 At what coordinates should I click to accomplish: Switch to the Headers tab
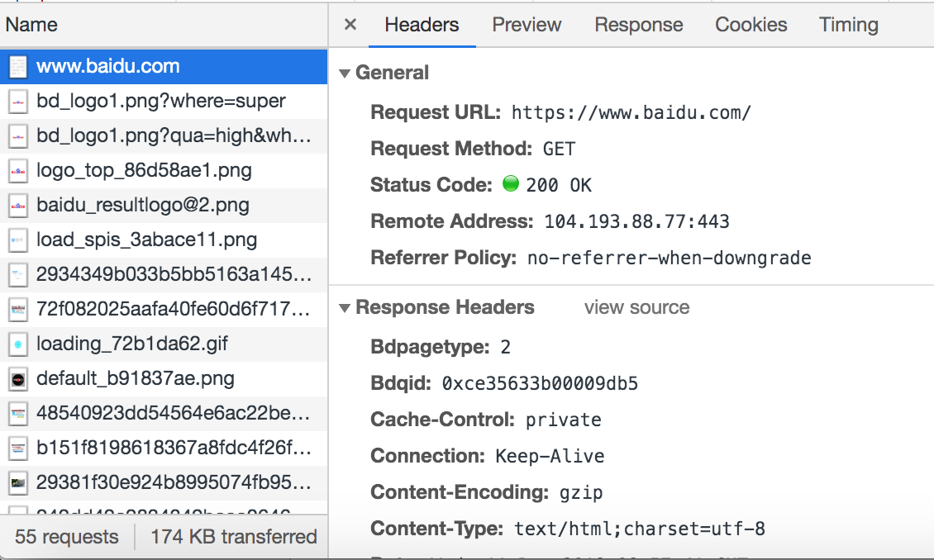422,25
